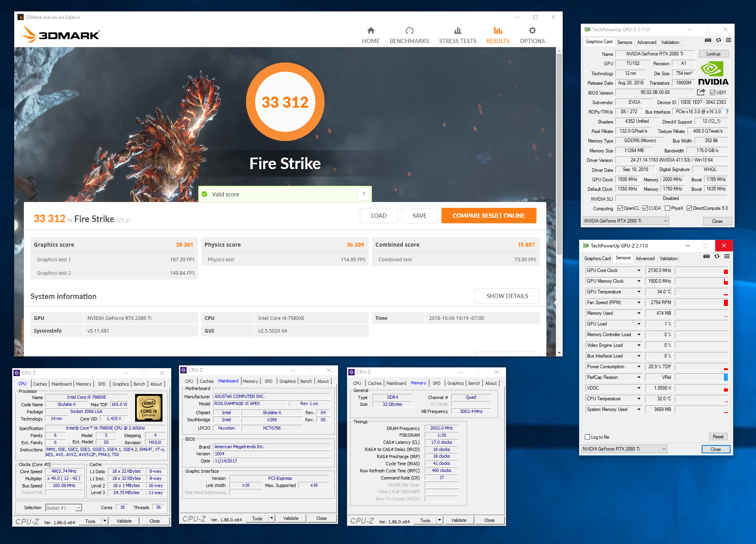Image resolution: width=756 pixels, height=544 pixels.
Task: Click Show Details for System information
Action: [x=507, y=296]
